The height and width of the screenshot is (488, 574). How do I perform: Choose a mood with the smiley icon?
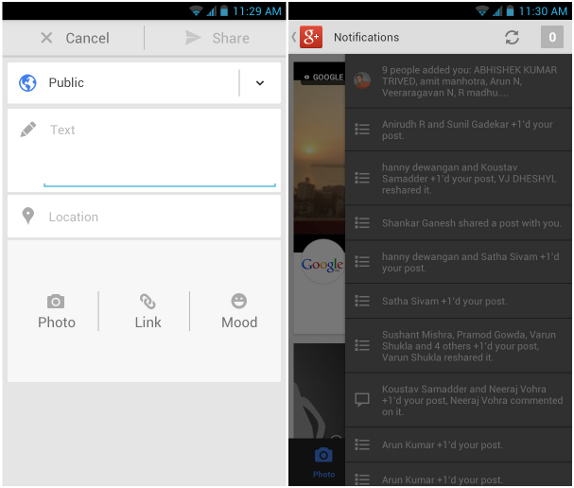[x=239, y=311]
